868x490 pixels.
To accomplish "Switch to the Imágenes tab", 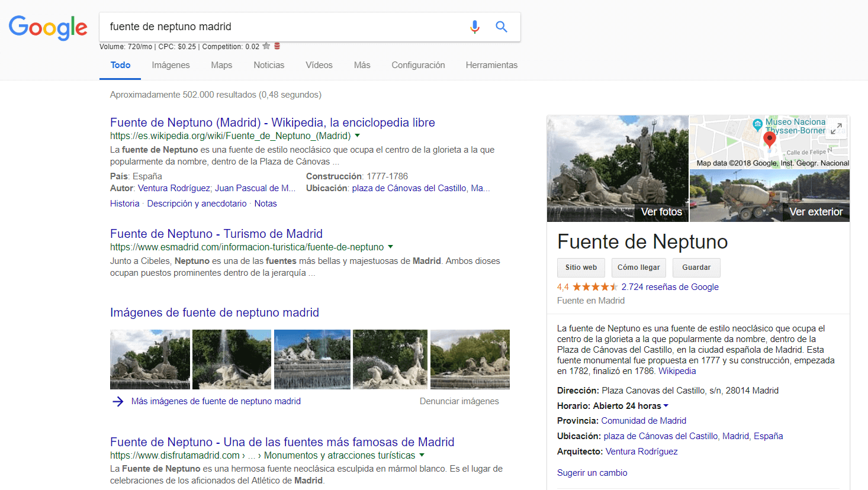I will [x=171, y=65].
